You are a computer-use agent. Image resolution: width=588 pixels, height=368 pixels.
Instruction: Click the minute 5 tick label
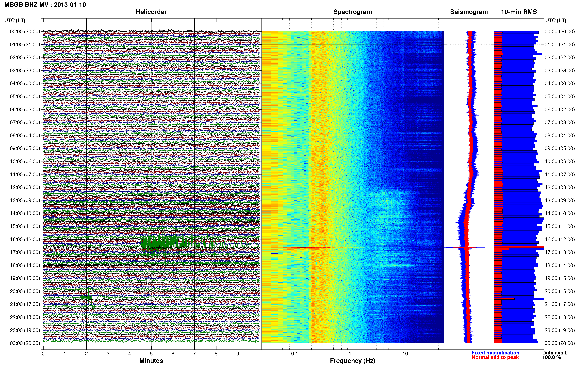click(x=151, y=354)
